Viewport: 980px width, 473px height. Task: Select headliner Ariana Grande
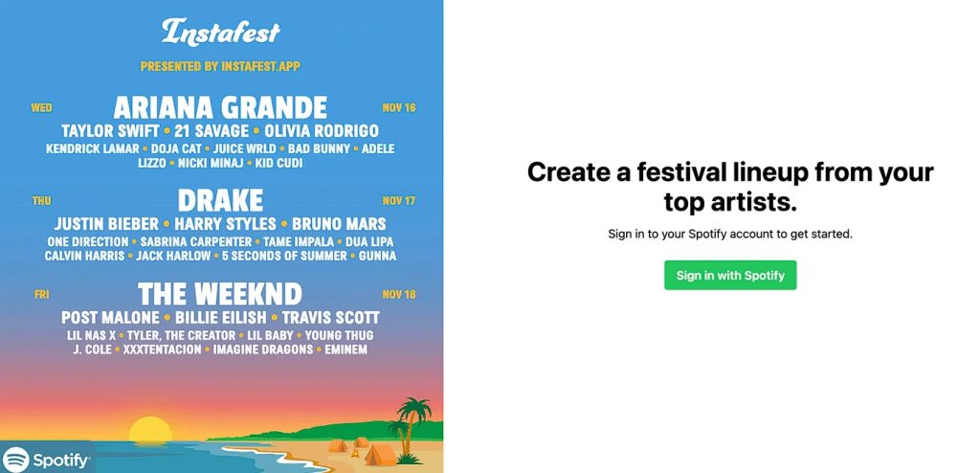pyautogui.click(x=221, y=106)
